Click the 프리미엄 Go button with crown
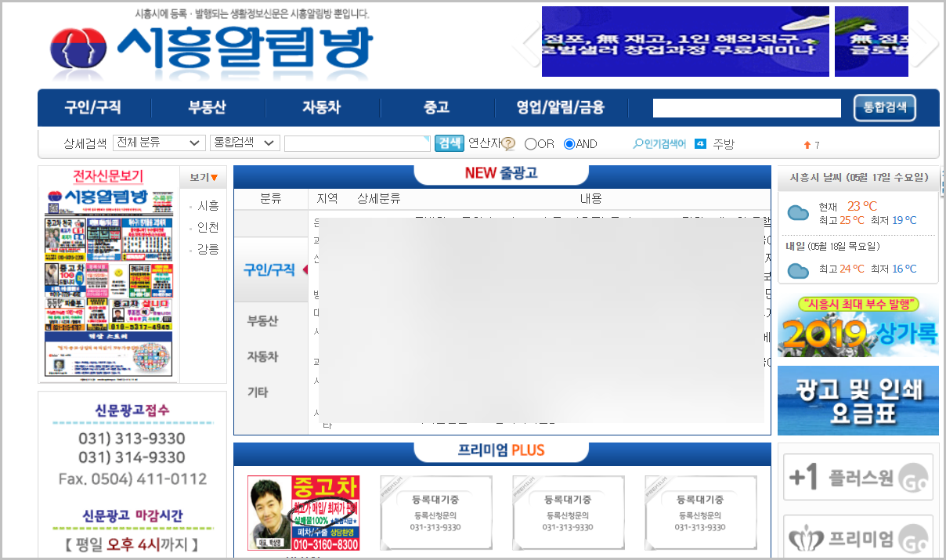This screenshot has width=946, height=560. tap(858, 537)
